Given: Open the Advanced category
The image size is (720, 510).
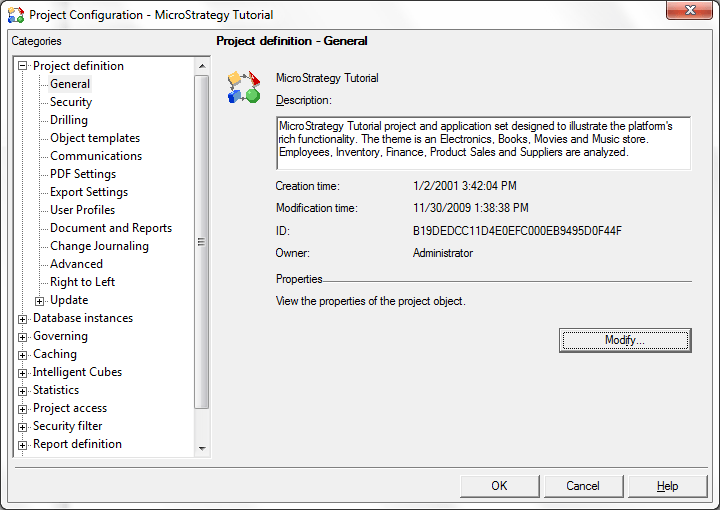Looking at the screenshot, I should click(76, 264).
